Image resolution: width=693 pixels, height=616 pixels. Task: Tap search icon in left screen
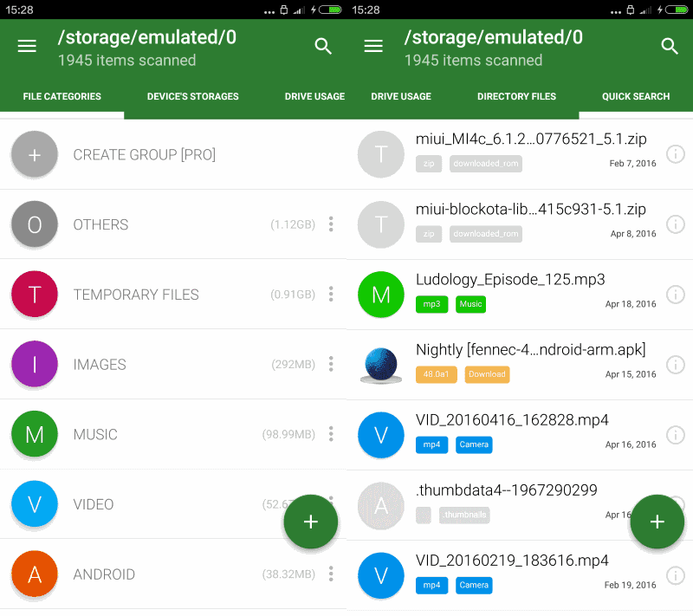point(323,46)
